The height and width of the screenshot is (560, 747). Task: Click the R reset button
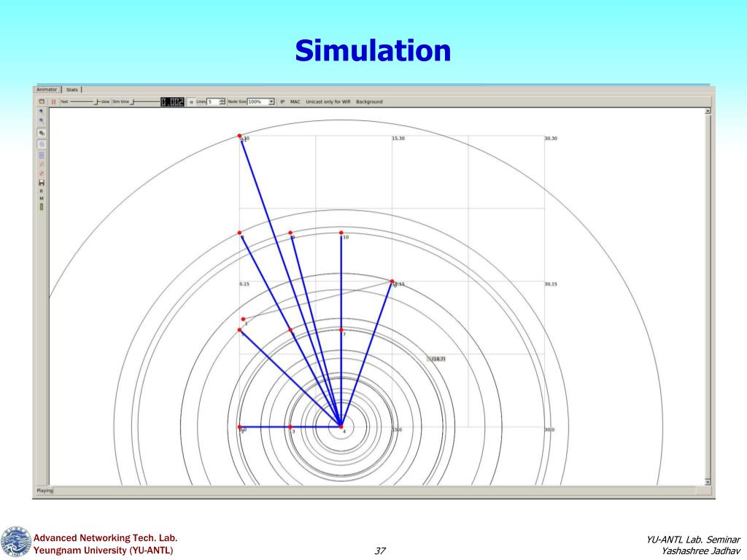42,190
